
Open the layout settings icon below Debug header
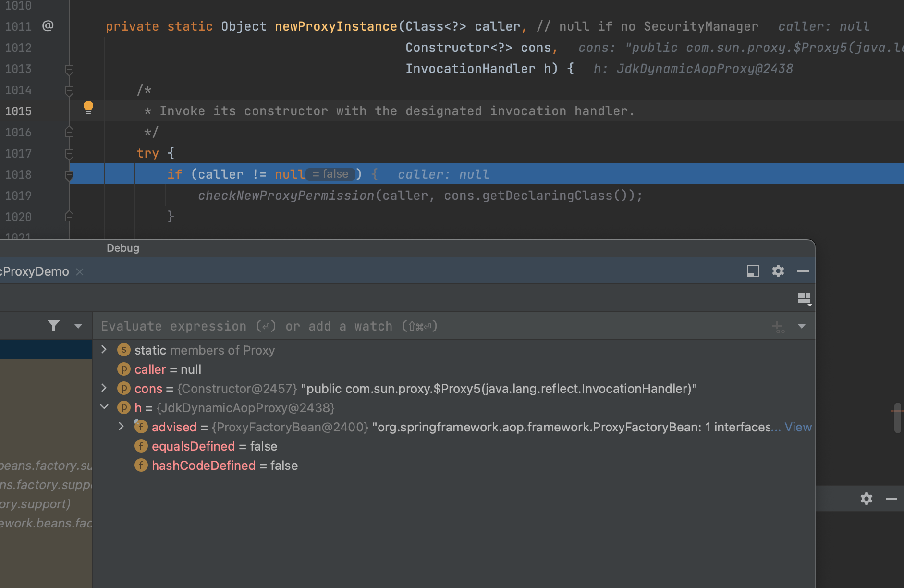coord(804,298)
